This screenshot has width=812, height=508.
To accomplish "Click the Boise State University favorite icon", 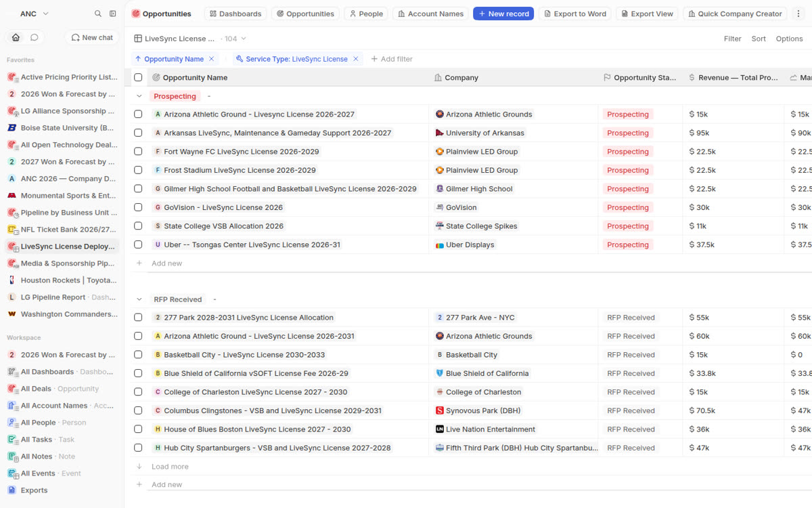I will coord(12,127).
